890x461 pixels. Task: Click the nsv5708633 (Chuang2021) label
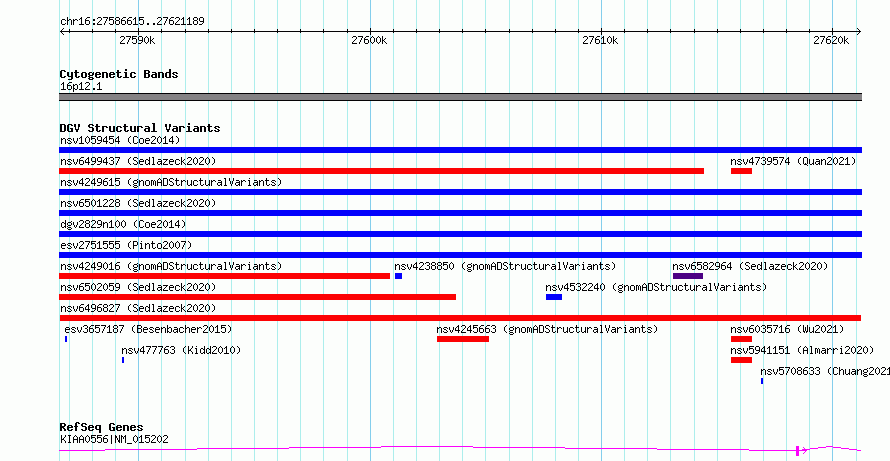tap(825, 372)
